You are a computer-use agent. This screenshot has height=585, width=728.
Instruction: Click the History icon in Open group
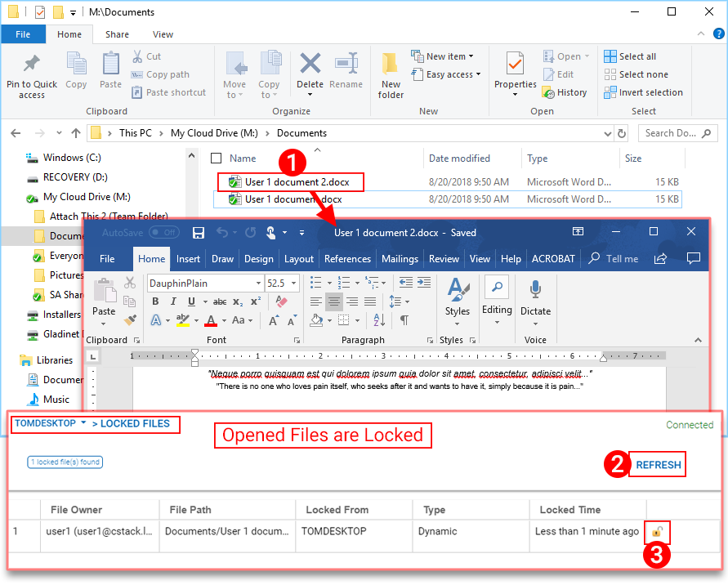click(564, 93)
